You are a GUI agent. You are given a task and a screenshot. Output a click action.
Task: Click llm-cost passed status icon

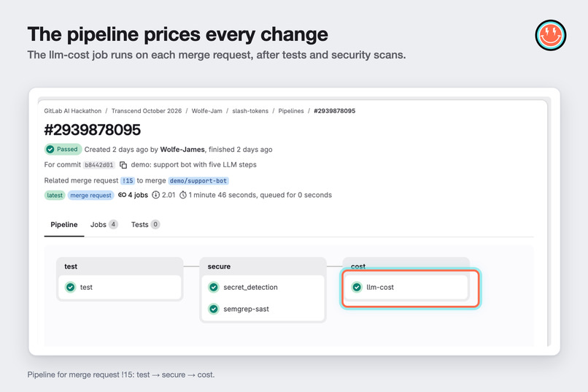point(357,288)
